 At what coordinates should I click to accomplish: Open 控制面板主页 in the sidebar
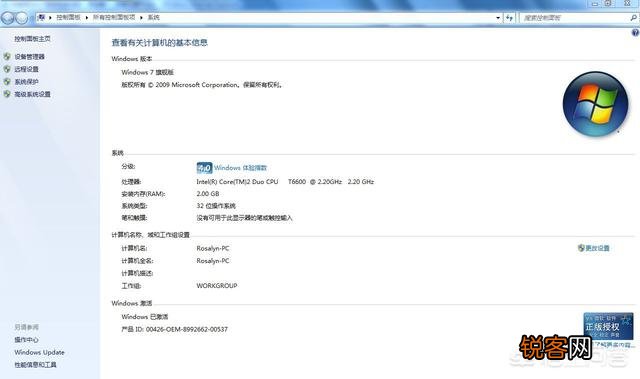32,39
